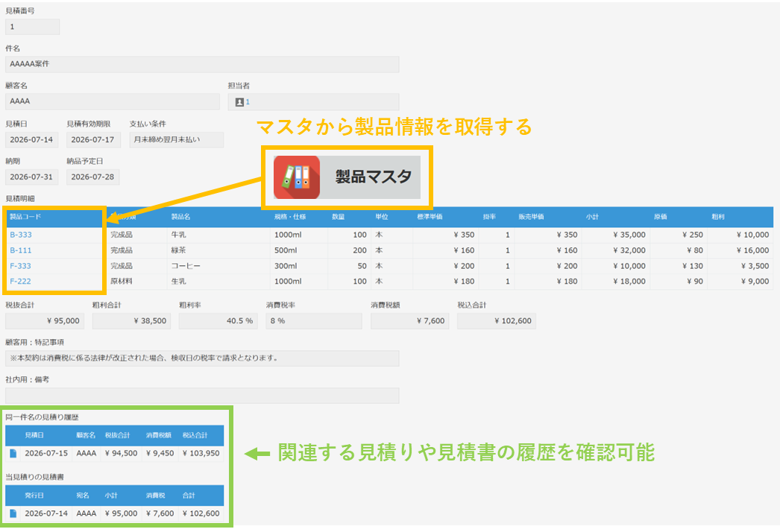780x532 pixels.
Task: Click 税抜合計 field ¥ 95,000
Action: tap(45, 321)
